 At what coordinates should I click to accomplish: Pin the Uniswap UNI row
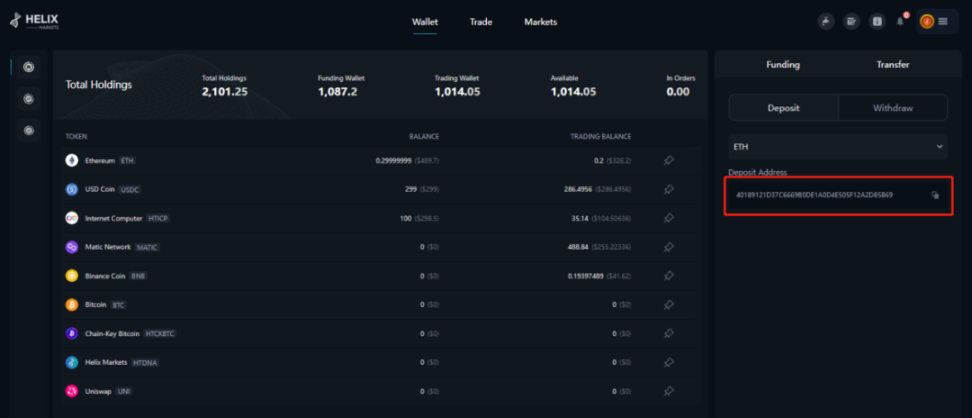(668, 391)
